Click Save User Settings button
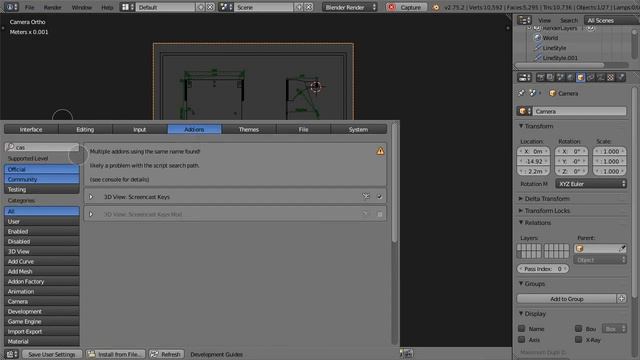 pyautogui.click(x=51, y=354)
